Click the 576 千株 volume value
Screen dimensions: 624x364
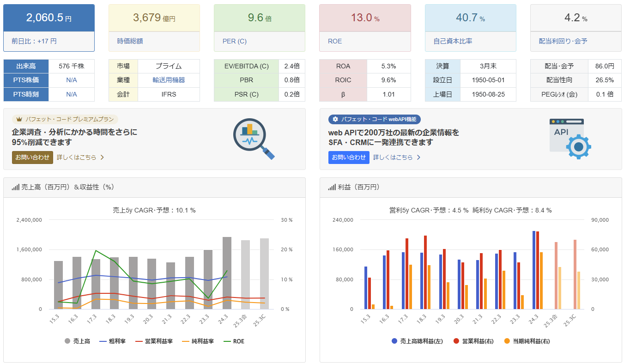(72, 66)
